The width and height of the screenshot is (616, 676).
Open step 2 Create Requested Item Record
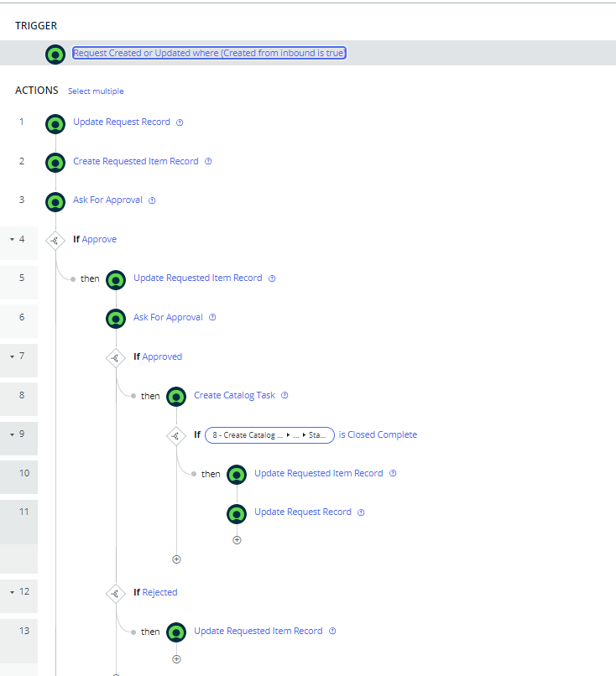pyautogui.click(x=136, y=161)
